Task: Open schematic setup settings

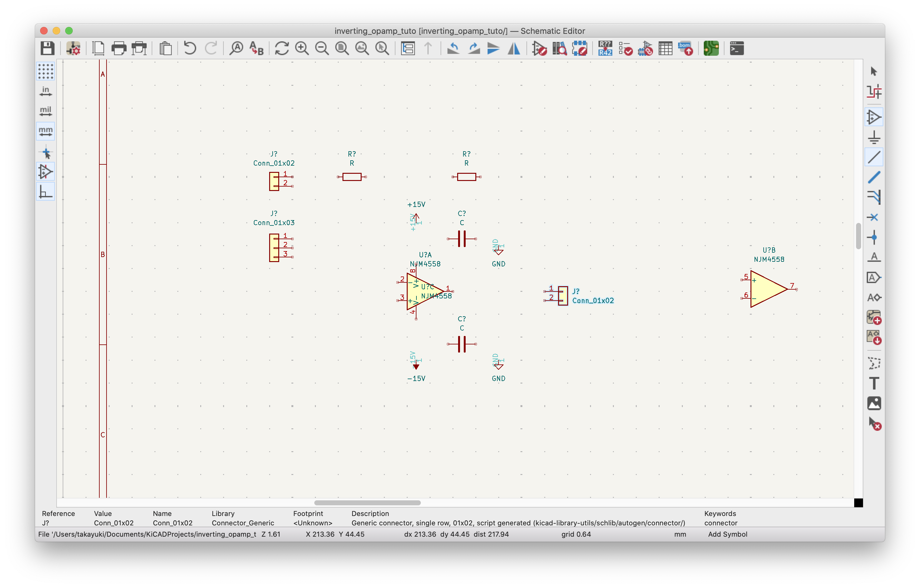Action: (73, 49)
